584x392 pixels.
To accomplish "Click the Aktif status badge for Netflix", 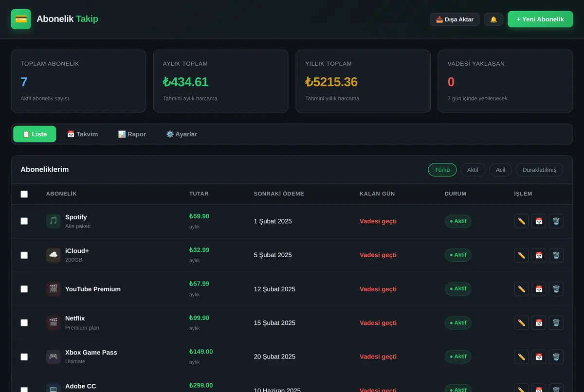I will click(458, 323).
